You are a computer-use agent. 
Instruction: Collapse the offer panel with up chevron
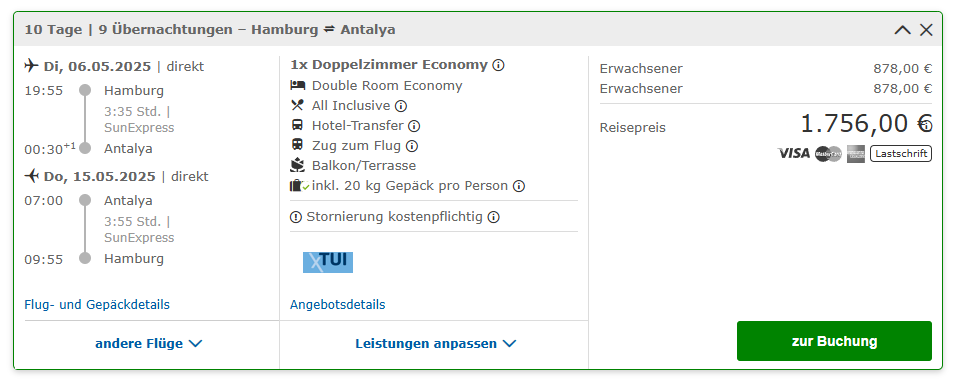pos(902,30)
